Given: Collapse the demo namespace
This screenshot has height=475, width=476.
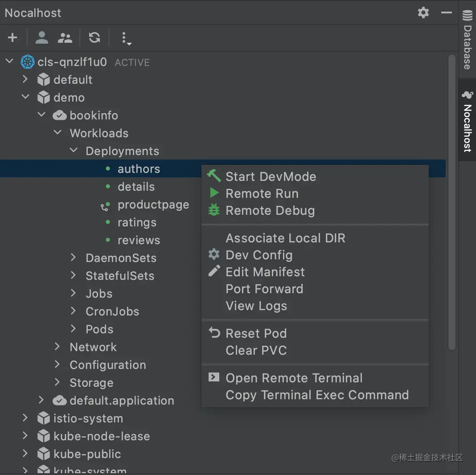Looking at the screenshot, I should click(x=25, y=97).
